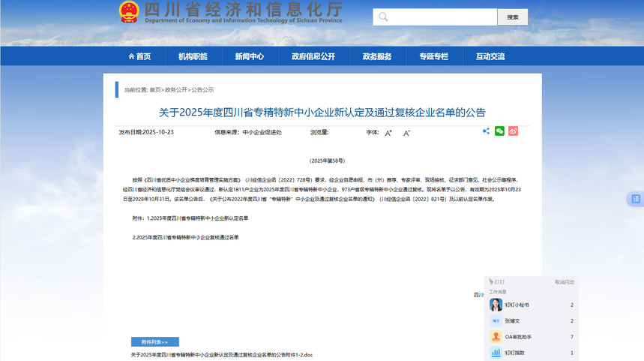Open the 专题专栏 navigation menu

coord(434,56)
